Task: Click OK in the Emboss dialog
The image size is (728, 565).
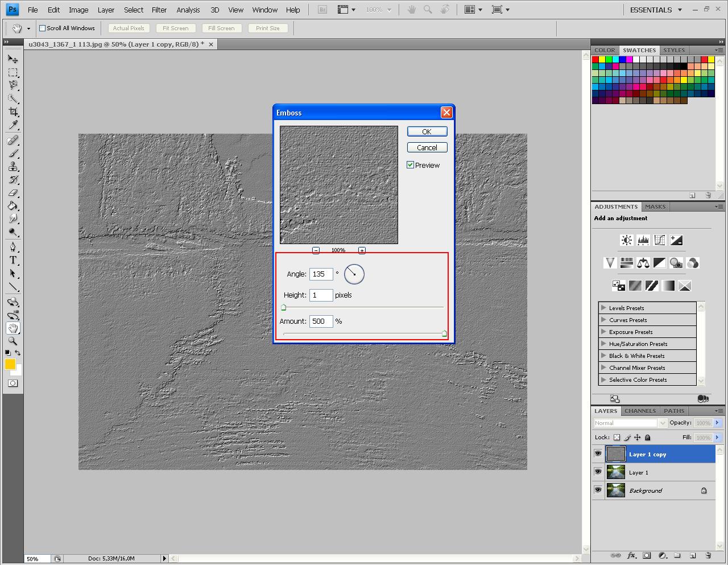Action: (x=427, y=131)
